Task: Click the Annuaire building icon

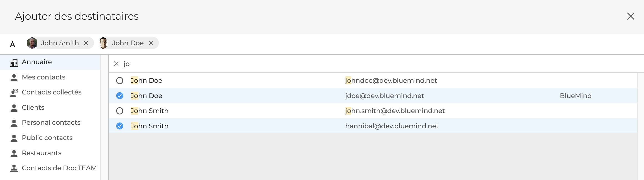Action: [14, 62]
